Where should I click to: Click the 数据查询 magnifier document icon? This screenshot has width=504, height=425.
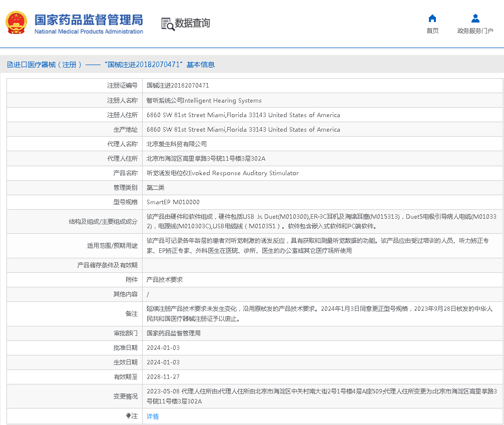coord(168,24)
